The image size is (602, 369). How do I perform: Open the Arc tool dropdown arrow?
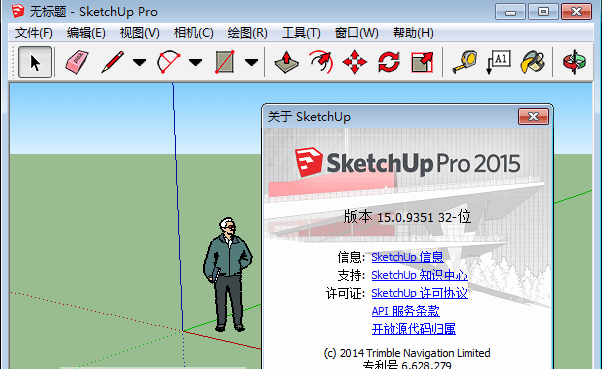[195, 62]
